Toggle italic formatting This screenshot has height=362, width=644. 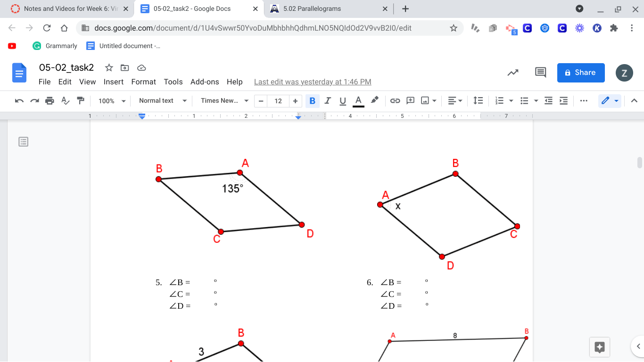click(x=328, y=101)
